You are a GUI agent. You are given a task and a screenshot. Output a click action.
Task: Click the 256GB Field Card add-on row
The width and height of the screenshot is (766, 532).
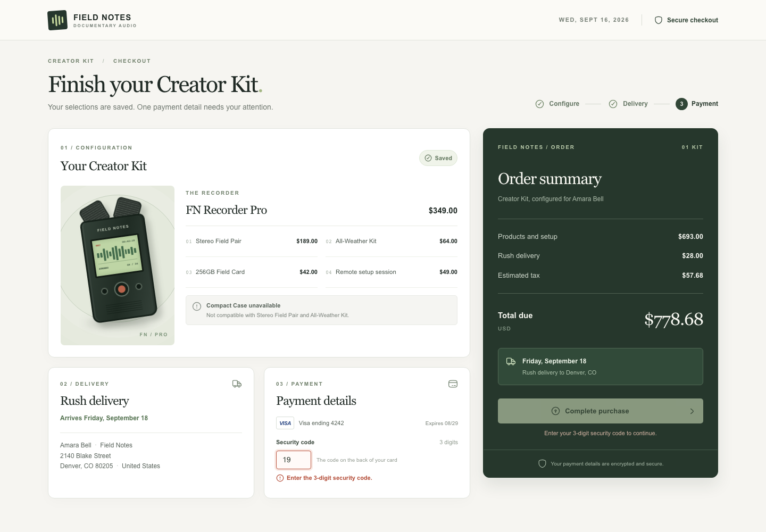pyautogui.click(x=252, y=272)
